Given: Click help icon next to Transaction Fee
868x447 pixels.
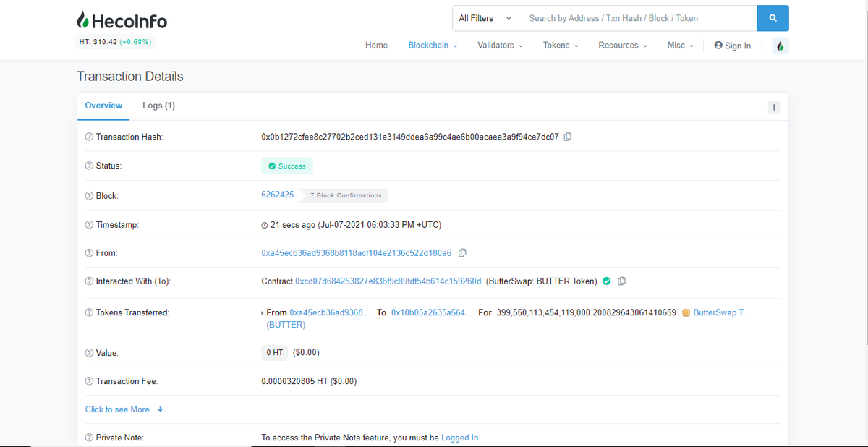Looking at the screenshot, I should [89, 381].
